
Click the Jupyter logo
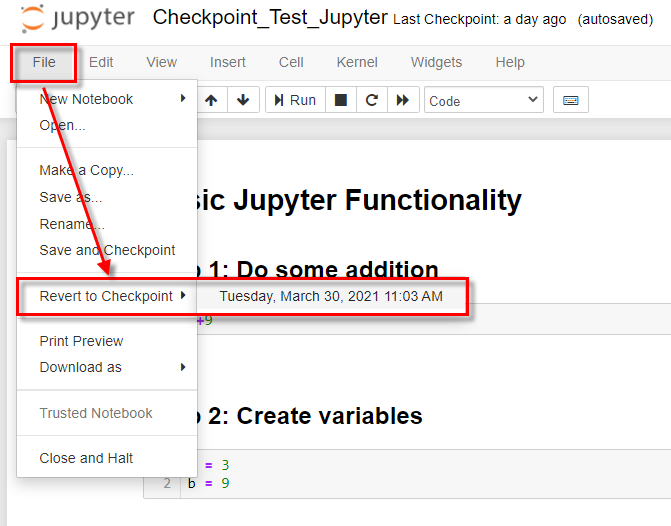(77, 18)
